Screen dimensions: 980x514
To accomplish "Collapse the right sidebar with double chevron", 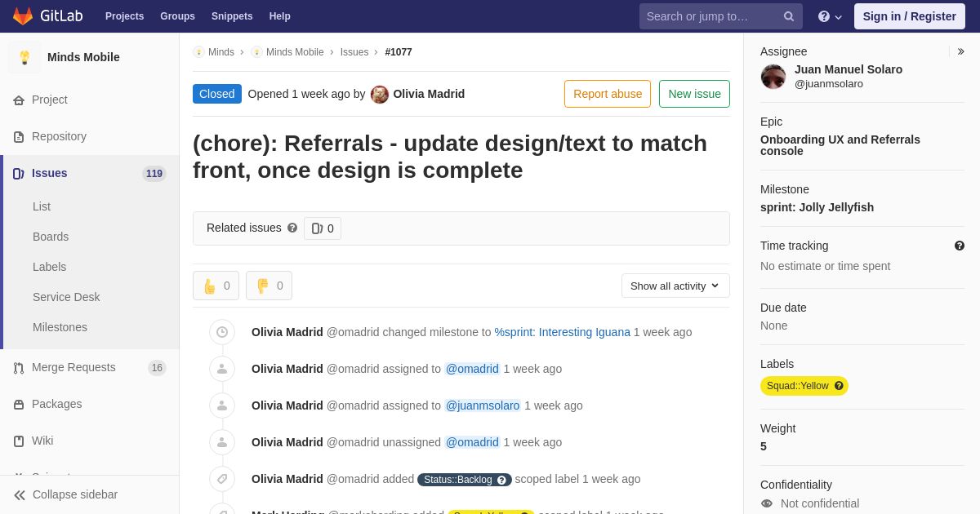I will 960,51.
